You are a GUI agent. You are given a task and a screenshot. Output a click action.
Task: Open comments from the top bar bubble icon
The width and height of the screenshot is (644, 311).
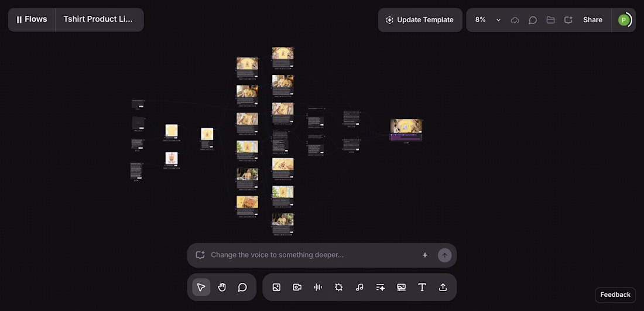pos(533,20)
